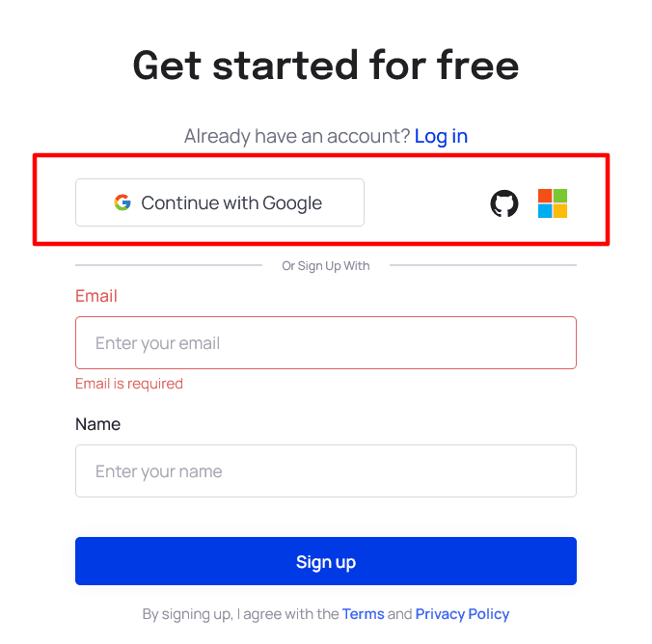
Task: View the Privacy Policy link
Action: coord(462,614)
